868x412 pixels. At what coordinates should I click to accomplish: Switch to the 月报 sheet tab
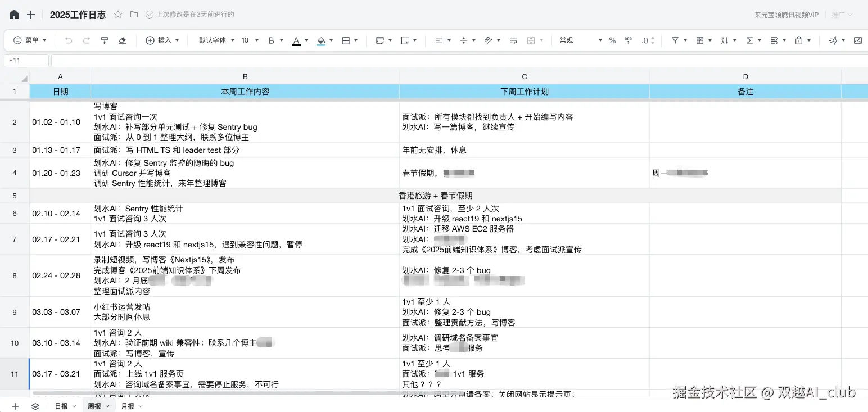128,406
